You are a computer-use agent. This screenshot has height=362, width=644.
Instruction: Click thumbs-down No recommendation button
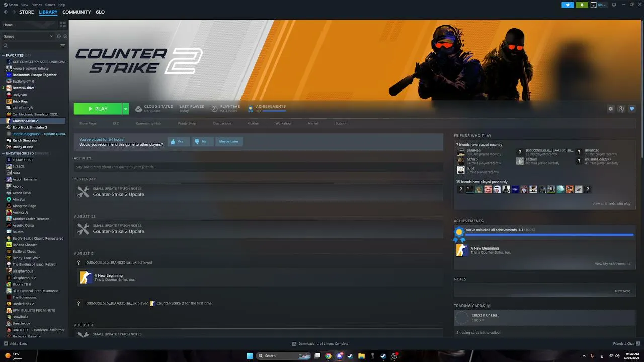tap(202, 142)
